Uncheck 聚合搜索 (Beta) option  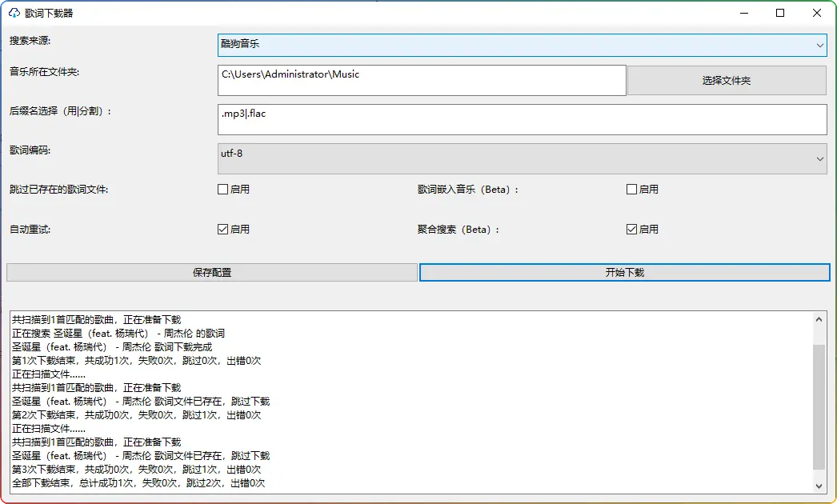pyautogui.click(x=631, y=230)
